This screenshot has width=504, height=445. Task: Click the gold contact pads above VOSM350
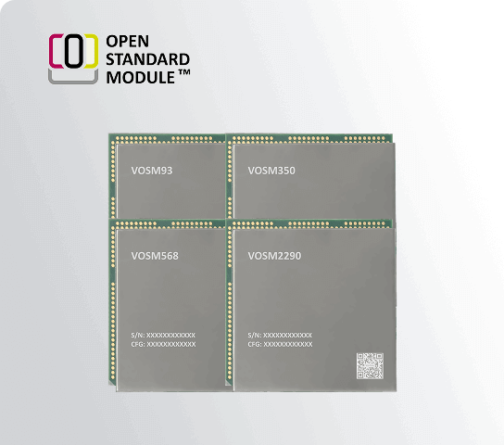(x=309, y=139)
